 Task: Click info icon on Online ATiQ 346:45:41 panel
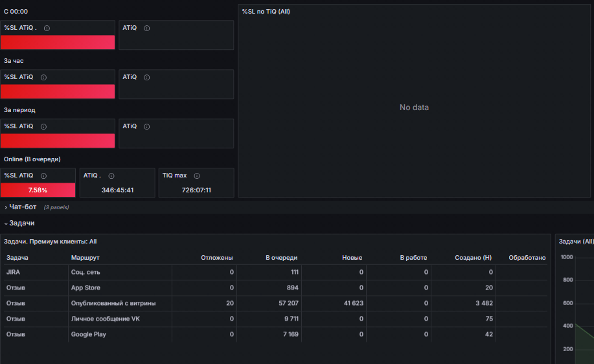tap(111, 176)
